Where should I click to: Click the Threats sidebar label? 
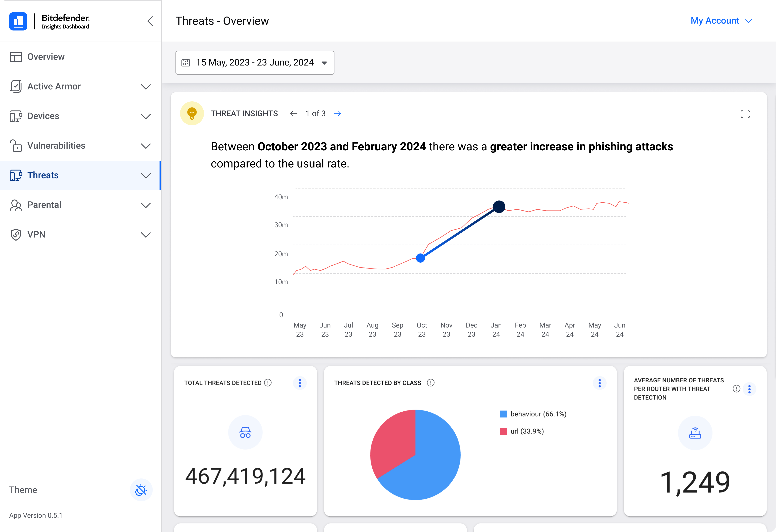point(43,175)
